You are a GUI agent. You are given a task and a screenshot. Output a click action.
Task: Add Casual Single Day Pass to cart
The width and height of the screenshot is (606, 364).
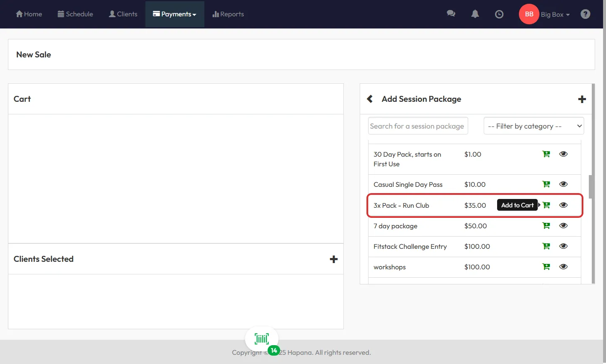546,184
